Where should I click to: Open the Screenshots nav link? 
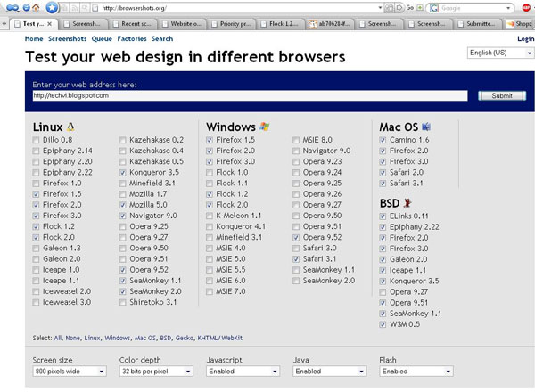pyautogui.click(x=67, y=39)
